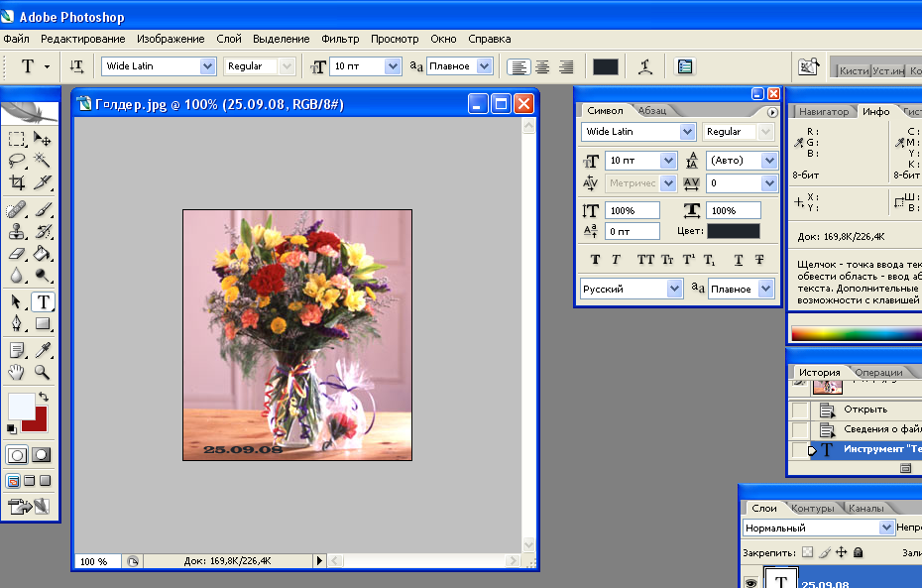922x588 pixels.
Task: Left align text in options bar
Action: pos(519,66)
